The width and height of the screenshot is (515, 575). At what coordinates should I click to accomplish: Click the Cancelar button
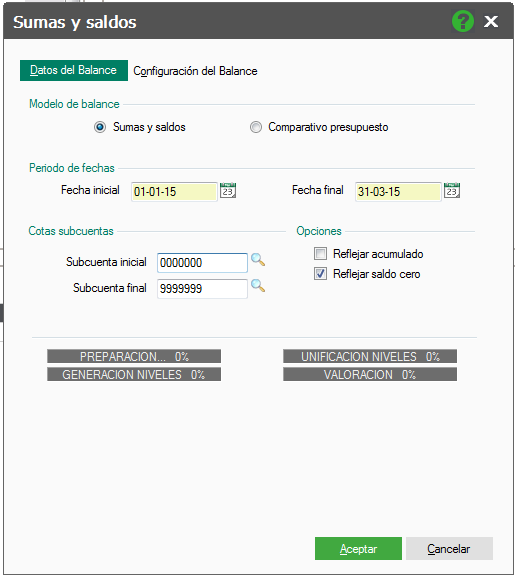tap(449, 548)
